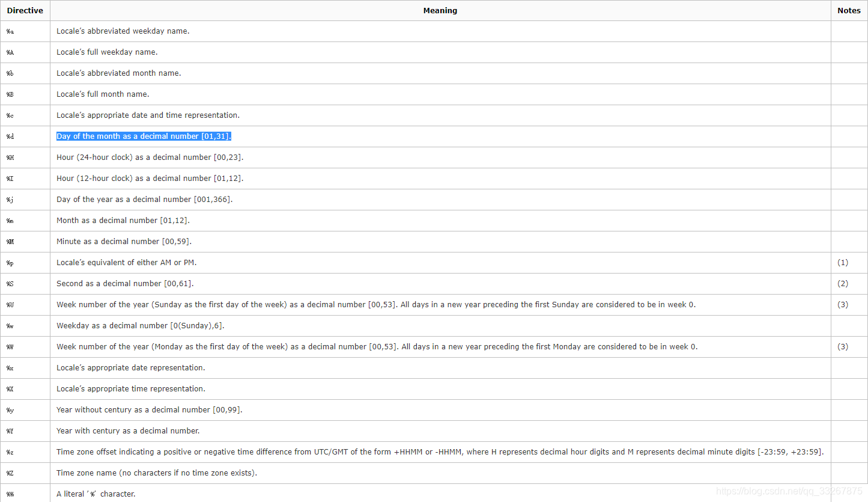Click "Locale's abbreviated weekday name." text
This screenshot has width=868, height=502.
tap(123, 31)
